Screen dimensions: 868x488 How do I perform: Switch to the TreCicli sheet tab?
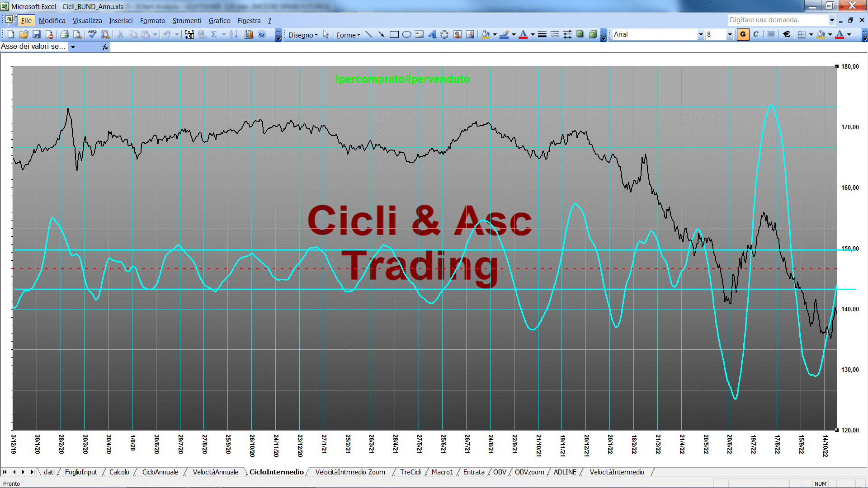point(410,472)
